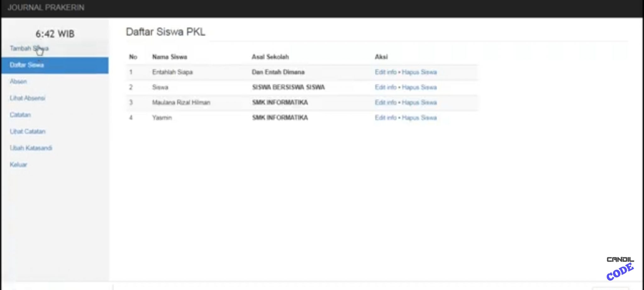Log out via the Keluar link
The image size is (644, 290).
(19, 164)
